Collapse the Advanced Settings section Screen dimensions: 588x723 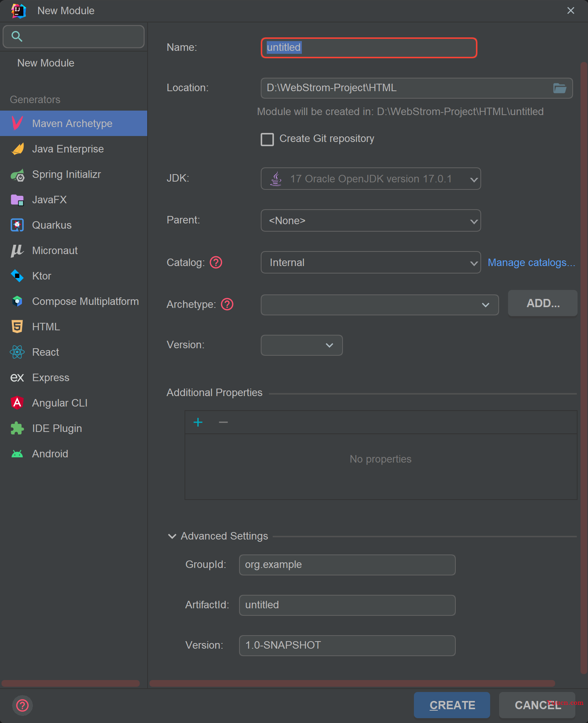172,536
